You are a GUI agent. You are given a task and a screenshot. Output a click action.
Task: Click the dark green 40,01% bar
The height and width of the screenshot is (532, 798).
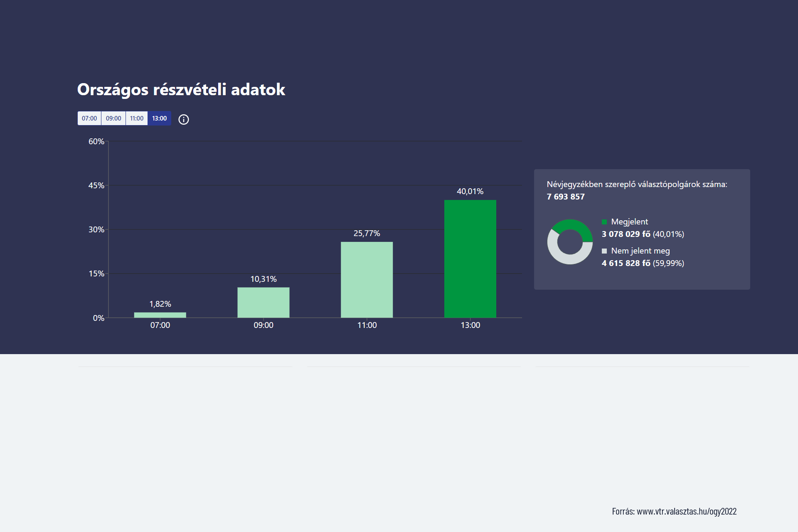(470, 259)
